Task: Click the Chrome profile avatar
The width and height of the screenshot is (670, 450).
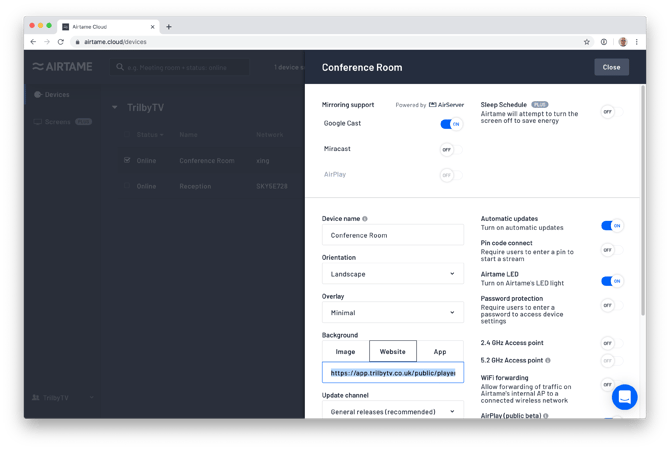Action: click(x=622, y=42)
